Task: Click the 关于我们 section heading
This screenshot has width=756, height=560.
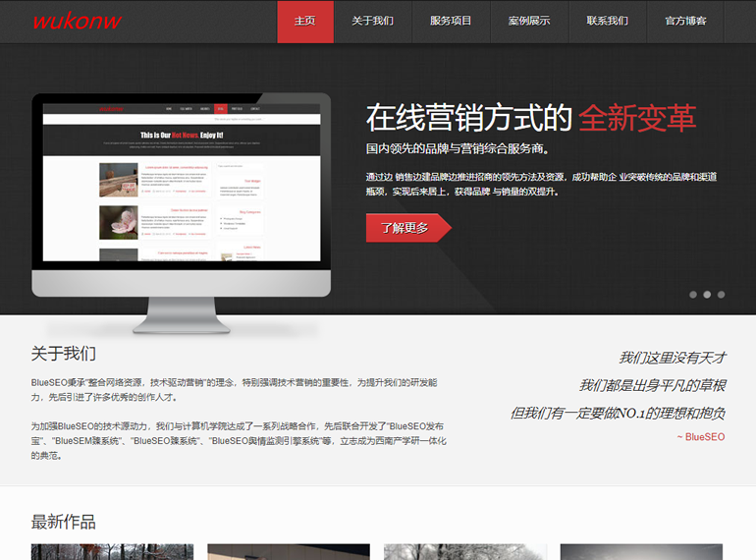Action: pyautogui.click(x=64, y=354)
